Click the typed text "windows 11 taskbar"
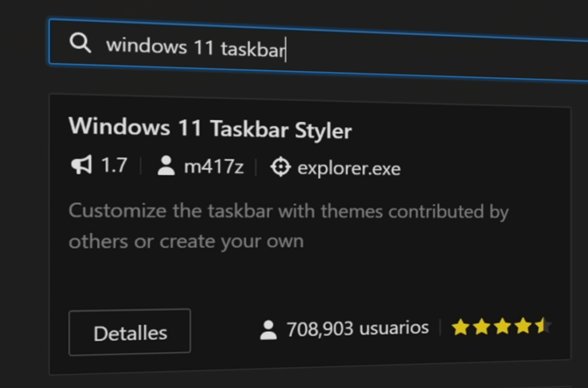The height and width of the screenshot is (388, 588). (x=196, y=48)
